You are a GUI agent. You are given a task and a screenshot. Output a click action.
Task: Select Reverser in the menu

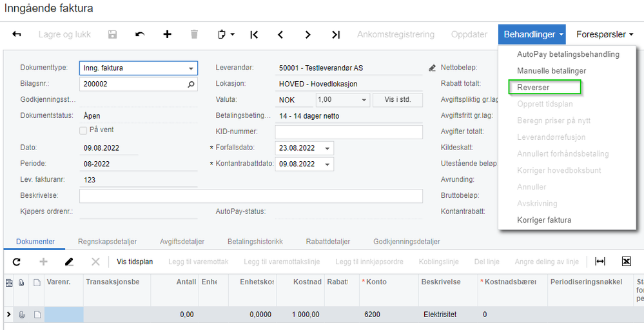(545, 88)
